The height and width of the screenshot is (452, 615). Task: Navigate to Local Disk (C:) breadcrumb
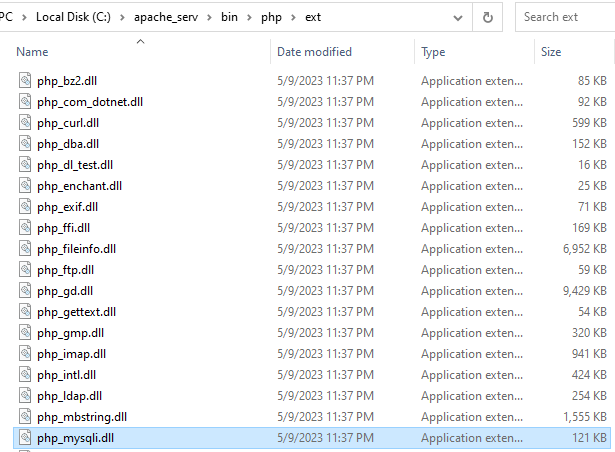pyautogui.click(x=73, y=17)
